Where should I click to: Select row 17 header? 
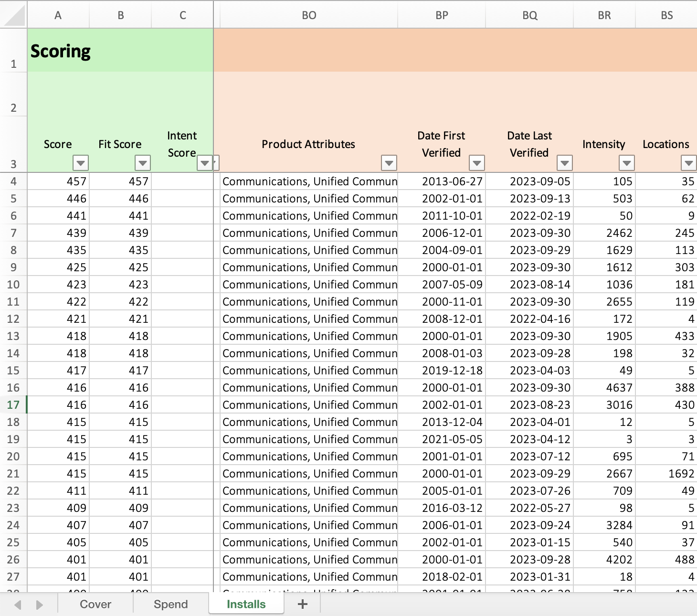(x=13, y=405)
